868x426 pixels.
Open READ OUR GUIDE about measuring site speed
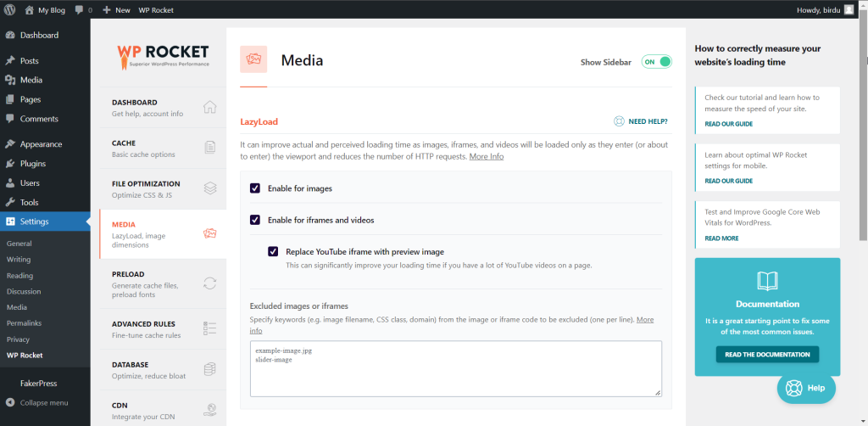click(x=728, y=124)
